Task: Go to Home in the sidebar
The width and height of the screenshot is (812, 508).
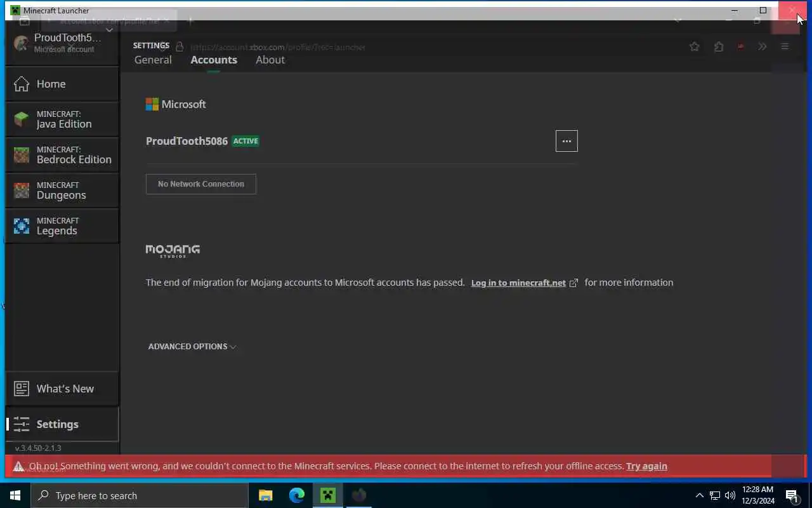Action: [x=62, y=84]
